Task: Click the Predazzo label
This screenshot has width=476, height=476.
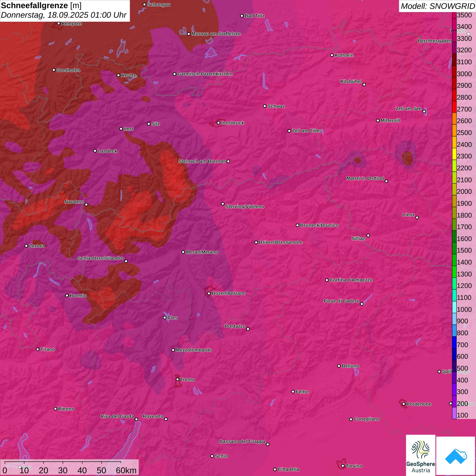Action: pyautogui.click(x=235, y=326)
